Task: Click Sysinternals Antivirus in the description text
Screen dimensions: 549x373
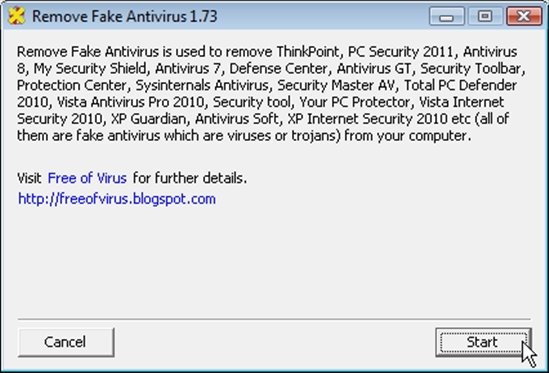Action: (x=202, y=85)
